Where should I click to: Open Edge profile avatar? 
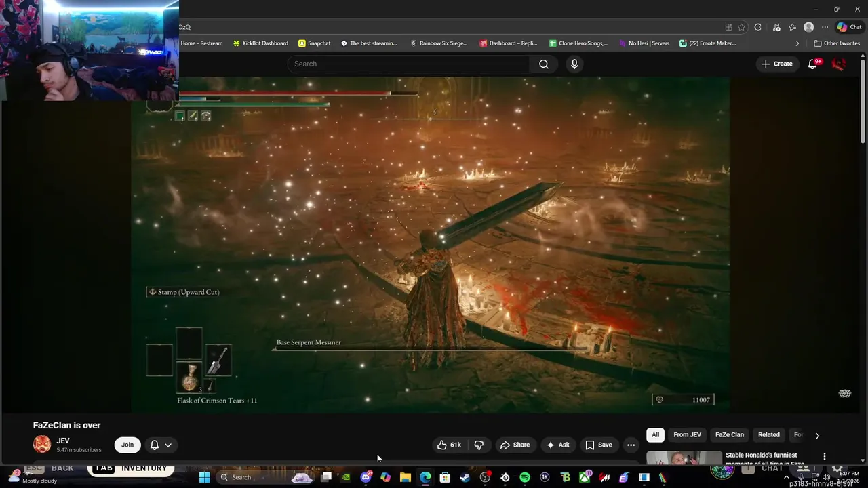pyautogui.click(x=808, y=27)
